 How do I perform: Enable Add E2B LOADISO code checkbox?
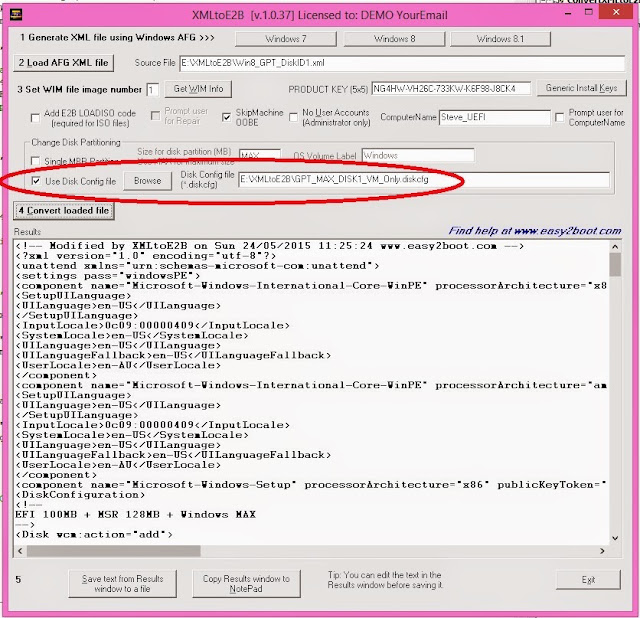(x=36, y=118)
